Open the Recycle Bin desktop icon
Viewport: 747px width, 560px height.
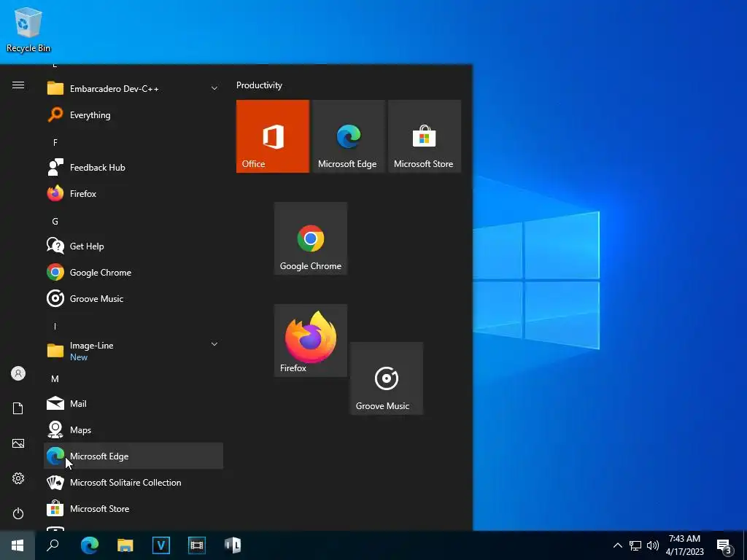[x=28, y=30]
